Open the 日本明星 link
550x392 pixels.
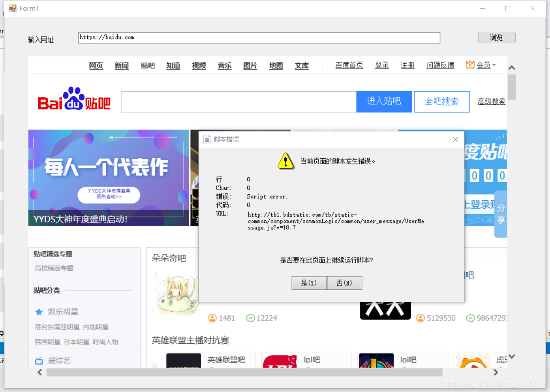point(77,342)
